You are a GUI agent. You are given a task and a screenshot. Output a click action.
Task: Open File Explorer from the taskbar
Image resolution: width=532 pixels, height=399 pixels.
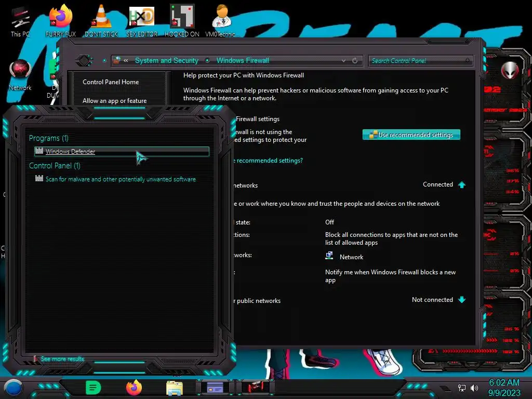[175, 388]
